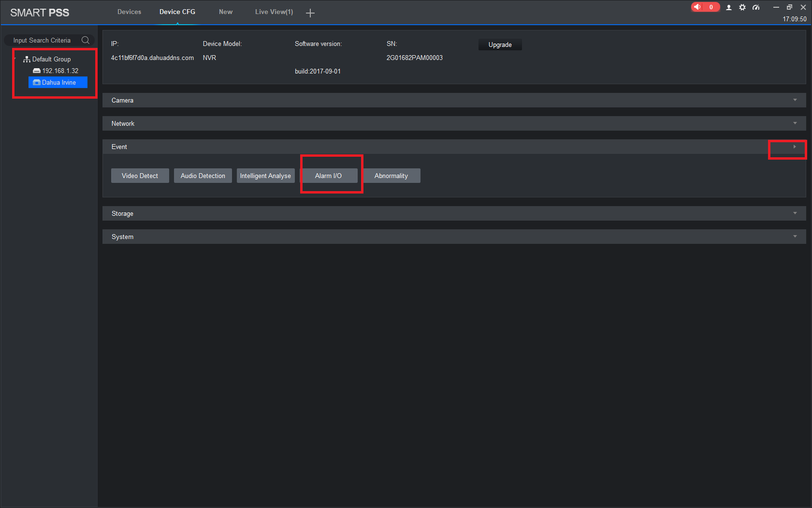Collapse the Event section arrow
Viewport: 812px width, 508px height.
[x=795, y=147]
